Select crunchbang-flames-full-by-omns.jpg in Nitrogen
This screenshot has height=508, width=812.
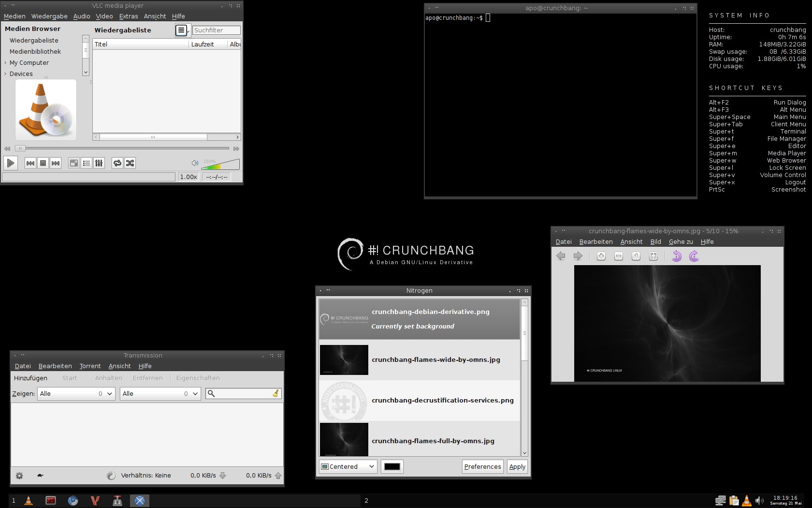point(420,439)
